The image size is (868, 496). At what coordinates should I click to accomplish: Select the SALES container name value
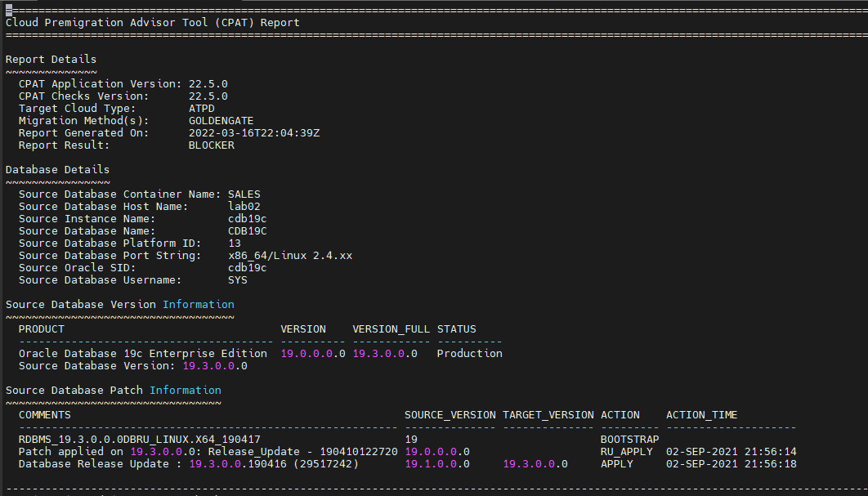click(x=244, y=194)
